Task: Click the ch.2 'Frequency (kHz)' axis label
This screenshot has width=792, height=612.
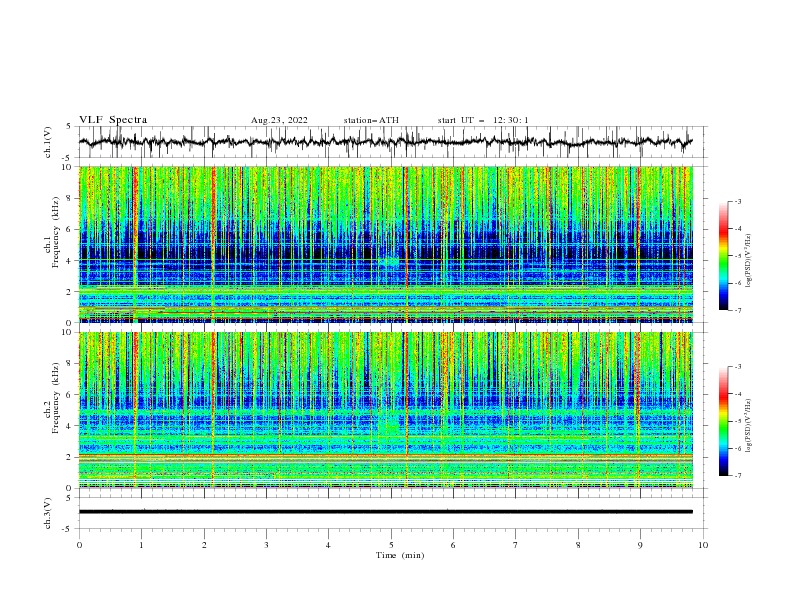Action: click(56, 398)
